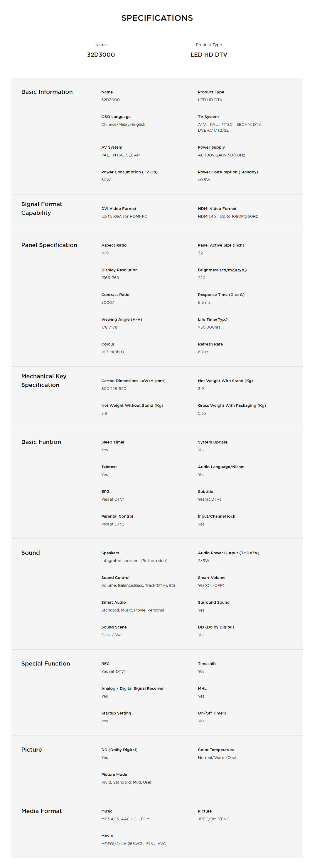Select the Basic Information section title
Viewport: 317px width, 868px height.
point(47,92)
